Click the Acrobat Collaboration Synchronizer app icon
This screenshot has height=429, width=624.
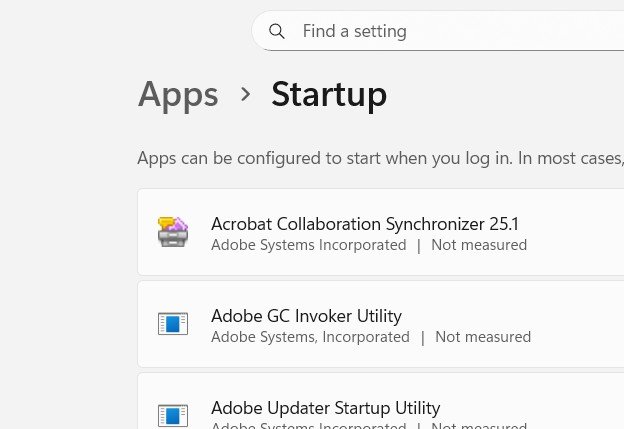[x=173, y=232]
